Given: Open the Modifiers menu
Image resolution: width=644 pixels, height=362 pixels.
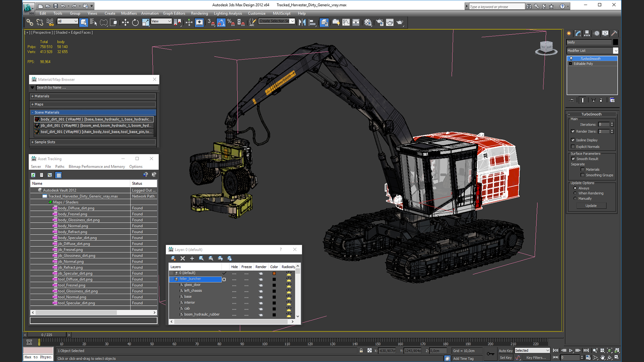Looking at the screenshot, I should 129,13.
